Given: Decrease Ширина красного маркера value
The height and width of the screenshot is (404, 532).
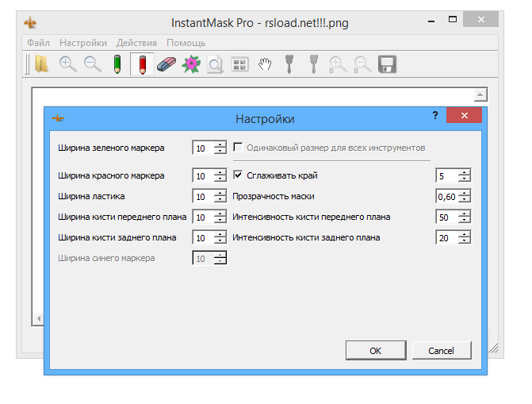Looking at the screenshot, I should pos(220,179).
